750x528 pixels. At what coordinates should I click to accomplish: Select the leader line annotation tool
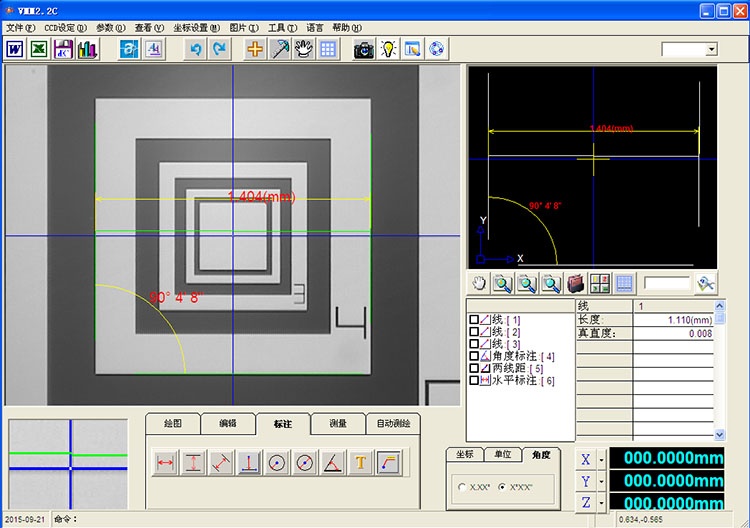coord(389,462)
